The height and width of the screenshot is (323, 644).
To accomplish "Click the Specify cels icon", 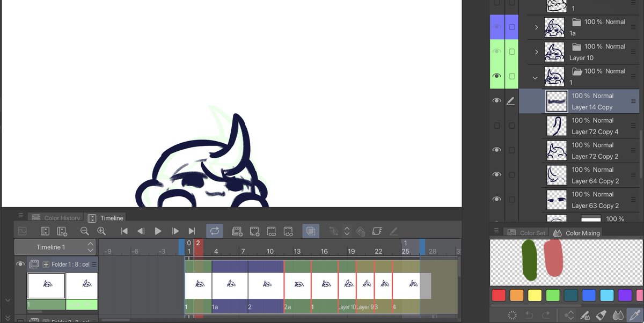I will pos(271,231).
